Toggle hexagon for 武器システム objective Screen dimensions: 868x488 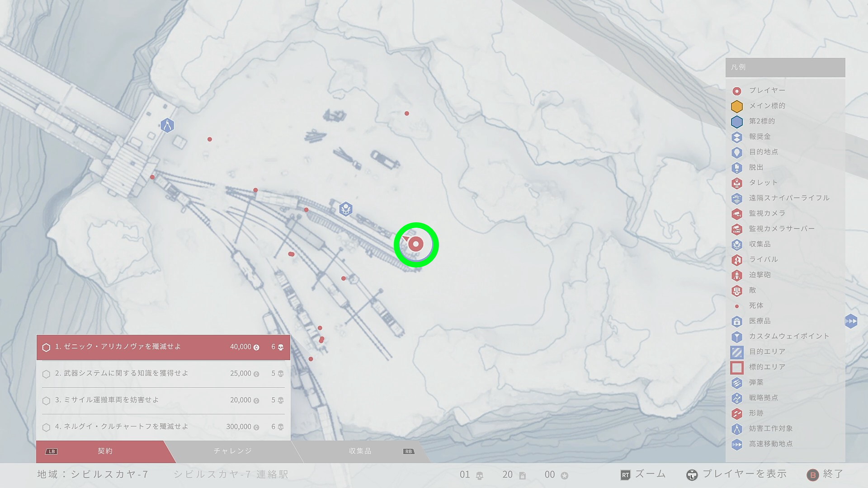point(46,374)
